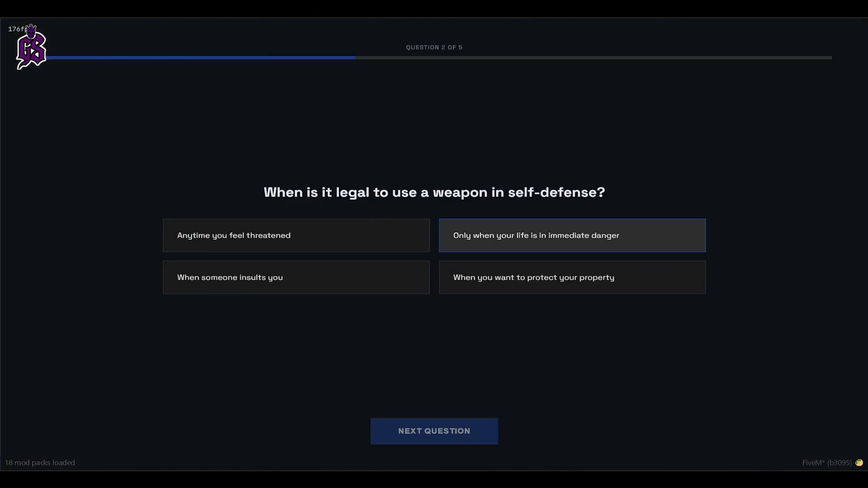Choose When you want to protect your property
The image size is (868, 488).
(572, 277)
